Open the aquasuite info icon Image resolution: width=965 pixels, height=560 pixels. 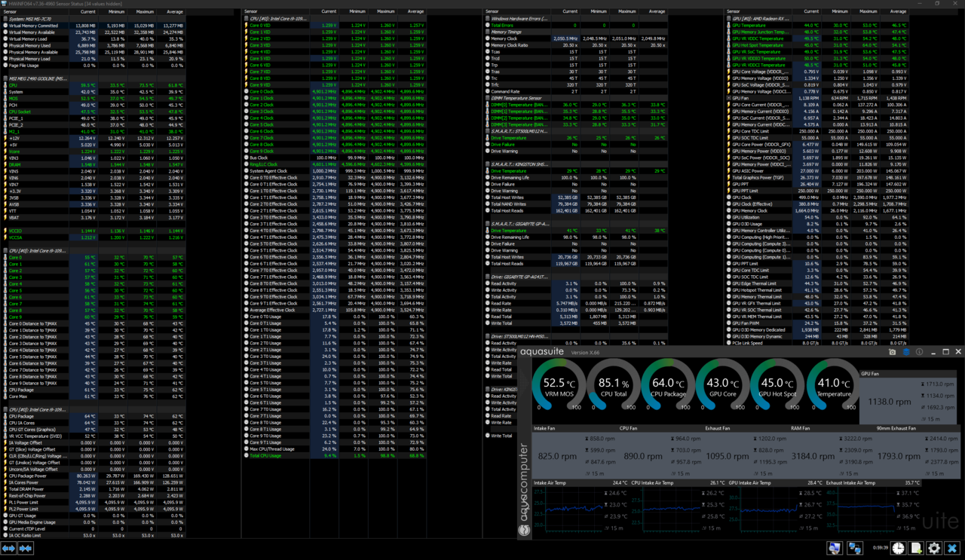click(x=919, y=352)
